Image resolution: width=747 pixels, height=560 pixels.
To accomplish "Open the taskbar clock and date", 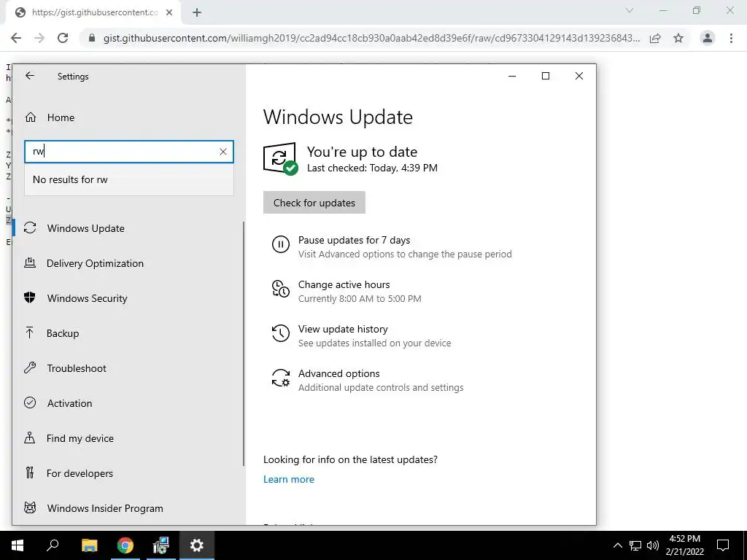I will point(684,545).
